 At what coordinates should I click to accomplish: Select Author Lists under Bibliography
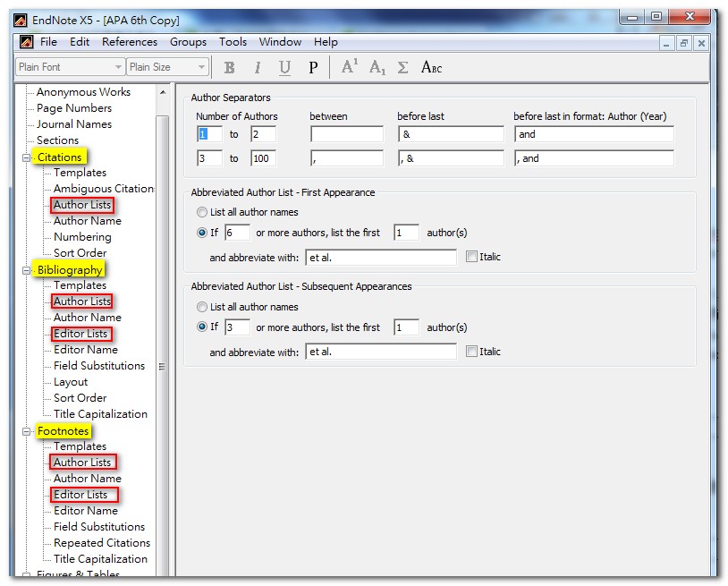coord(82,301)
